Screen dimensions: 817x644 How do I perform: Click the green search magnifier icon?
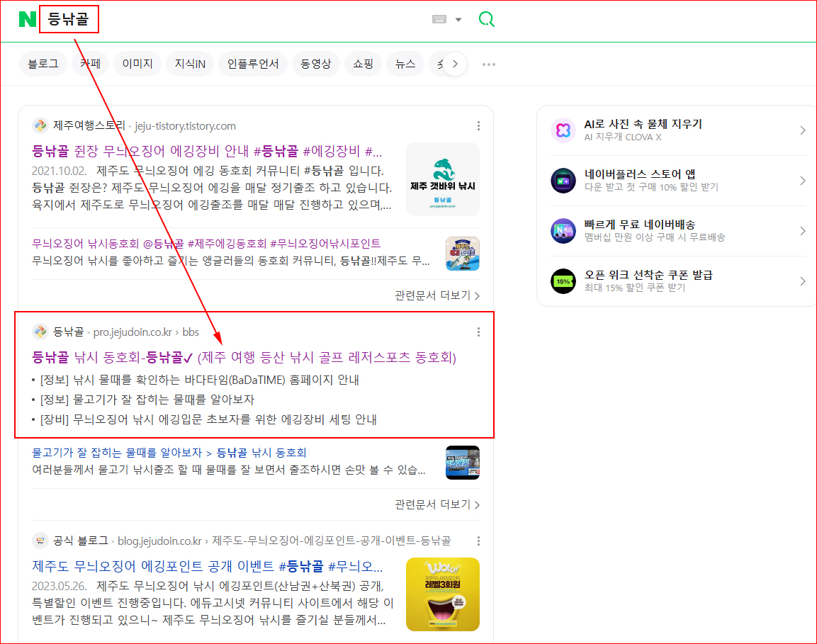[486, 19]
